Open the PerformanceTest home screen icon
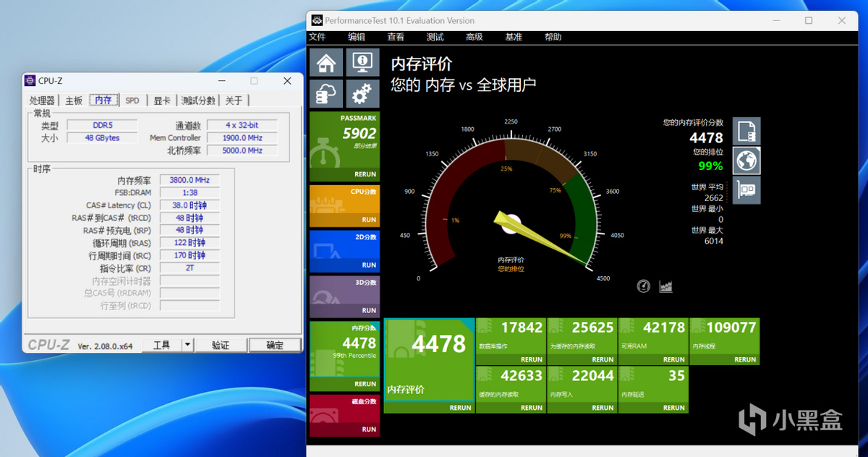Viewport: 868px width, 457px height. coord(326,62)
